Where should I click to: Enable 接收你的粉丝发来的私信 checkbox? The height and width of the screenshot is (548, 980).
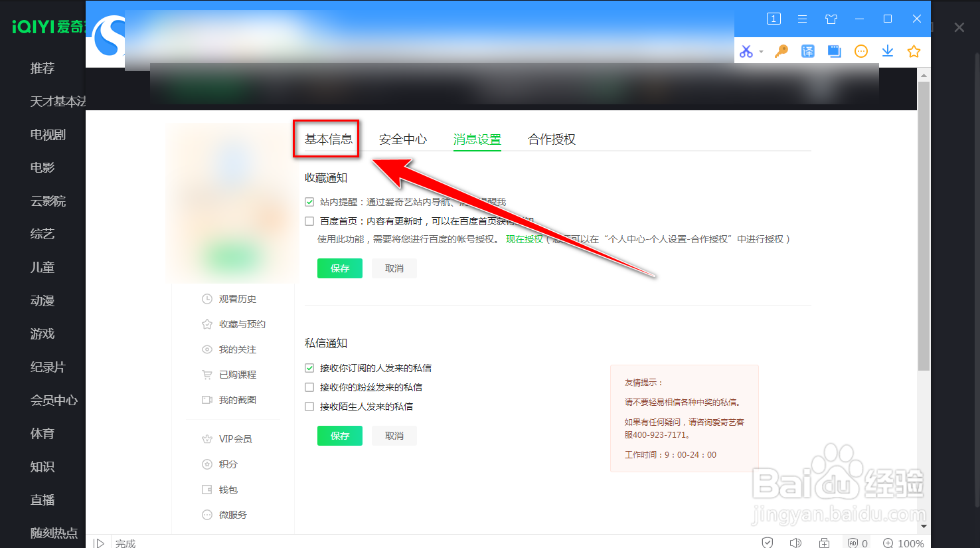(x=309, y=387)
